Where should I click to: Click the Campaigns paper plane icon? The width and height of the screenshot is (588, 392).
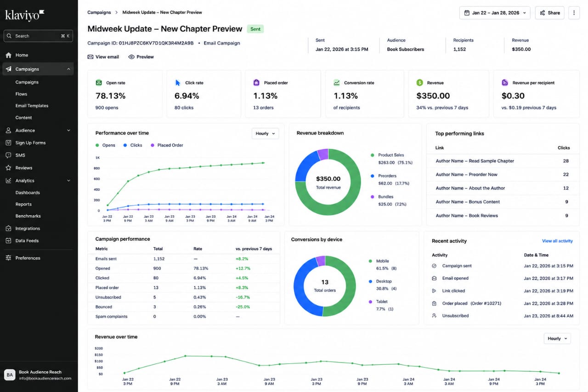tap(8, 69)
